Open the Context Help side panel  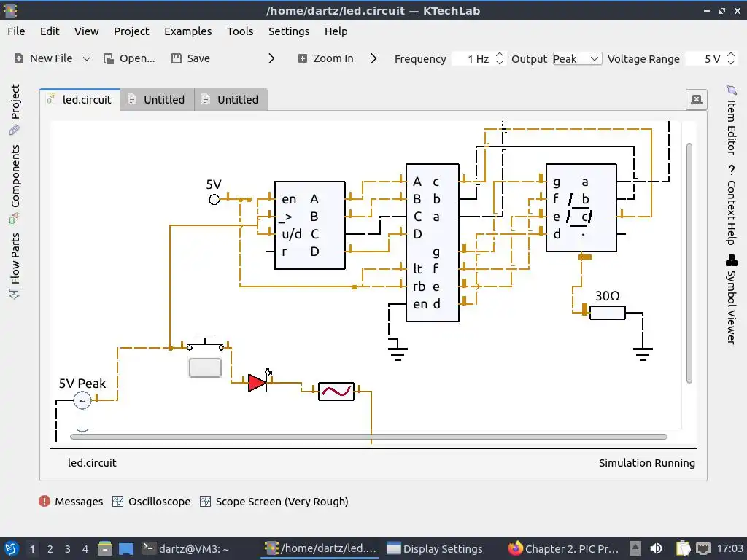pos(731,205)
